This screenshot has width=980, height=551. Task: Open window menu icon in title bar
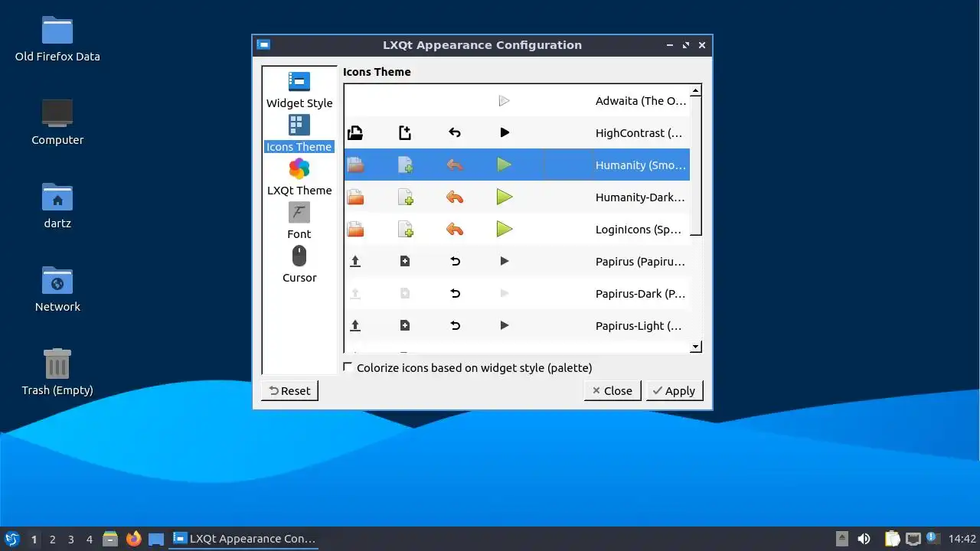263,45
